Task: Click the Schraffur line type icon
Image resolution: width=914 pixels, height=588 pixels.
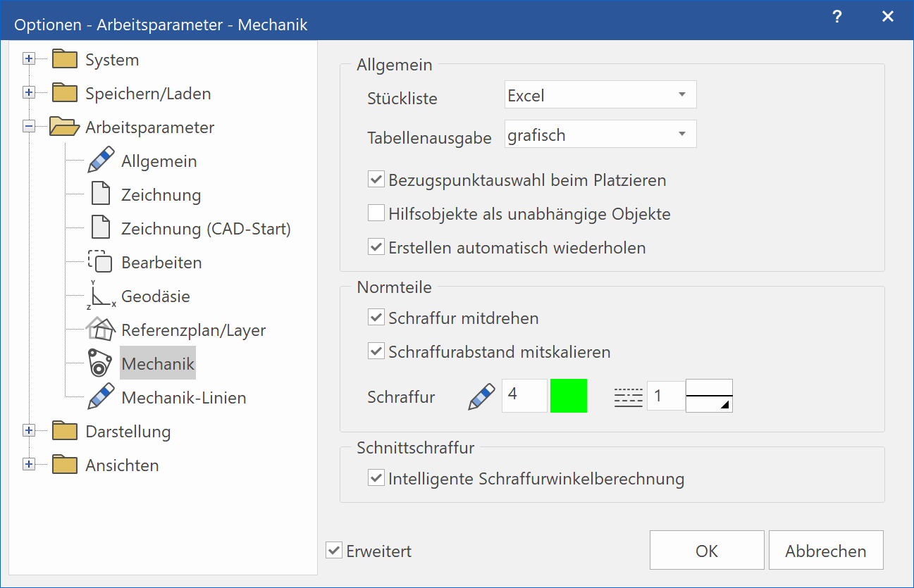Action: pyautogui.click(x=629, y=397)
